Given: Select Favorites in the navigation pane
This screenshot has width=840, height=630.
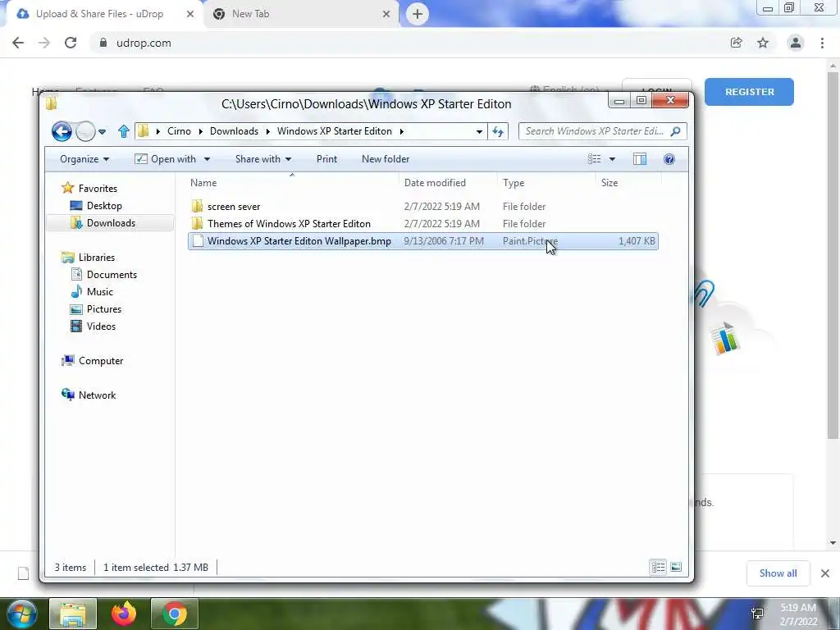Looking at the screenshot, I should click(x=89, y=188).
